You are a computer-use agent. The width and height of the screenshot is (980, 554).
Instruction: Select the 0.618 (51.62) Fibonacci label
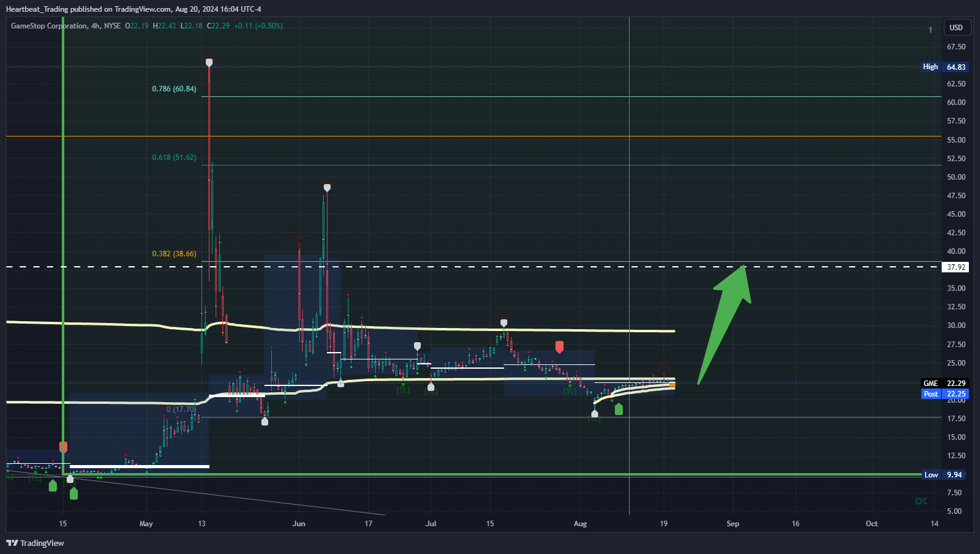point(174,157)
